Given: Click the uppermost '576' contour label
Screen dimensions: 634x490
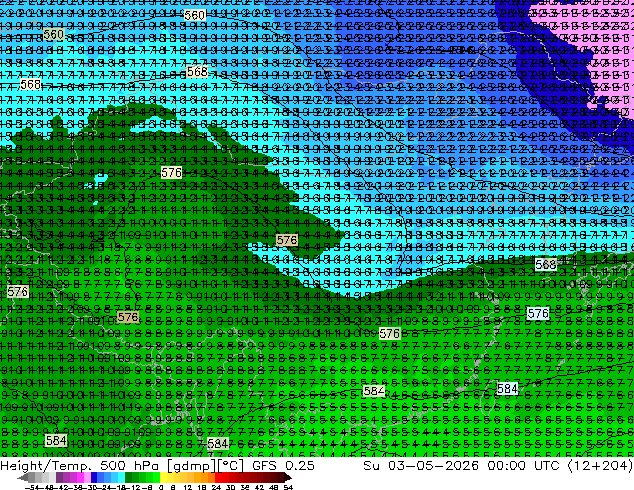Looking at the screenshot, I should pos(171,173).
